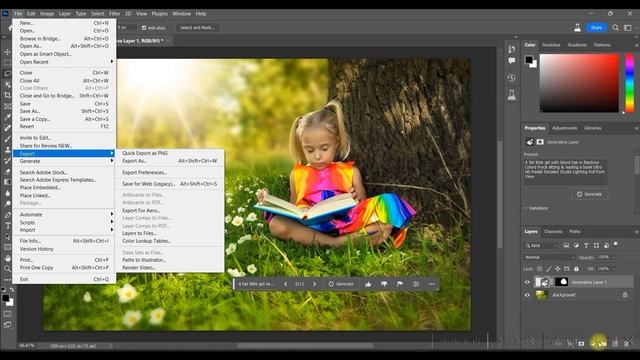Toggle lock image pixels brush icon
Image resolution: width=640 pixels, height=360 pixels.
pyautogui.click(x=549, y=269)
